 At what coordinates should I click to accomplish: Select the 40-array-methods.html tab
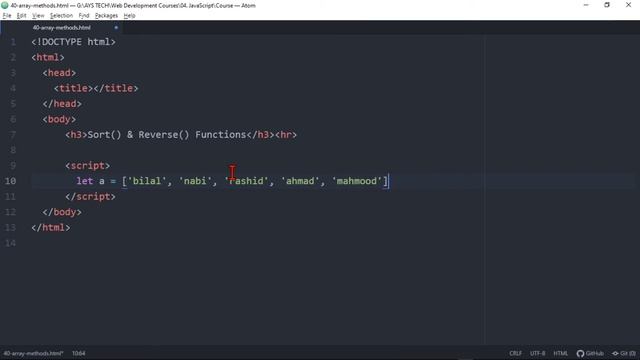[x=62, y=28]
